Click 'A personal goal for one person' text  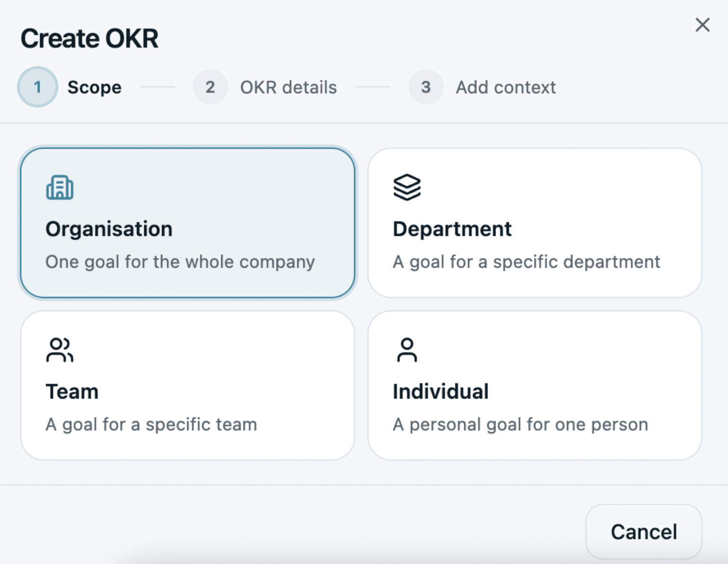(520, 424)
